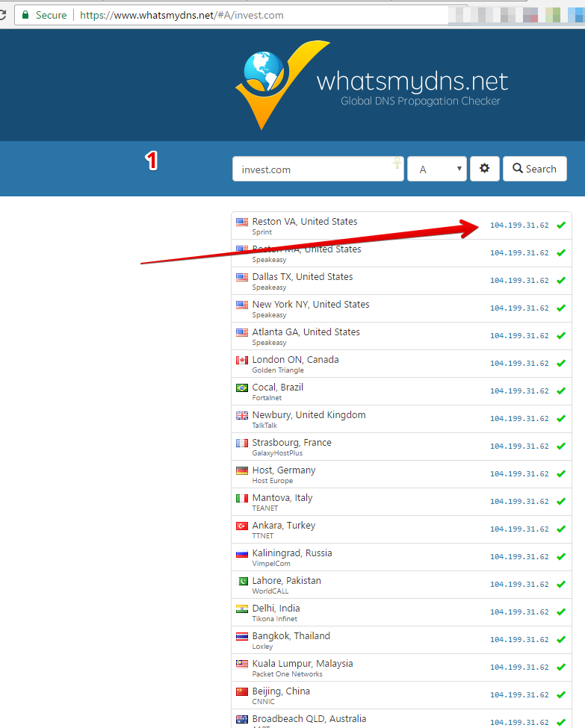Click the green checkmark for Beijing, China

point(561,695)
